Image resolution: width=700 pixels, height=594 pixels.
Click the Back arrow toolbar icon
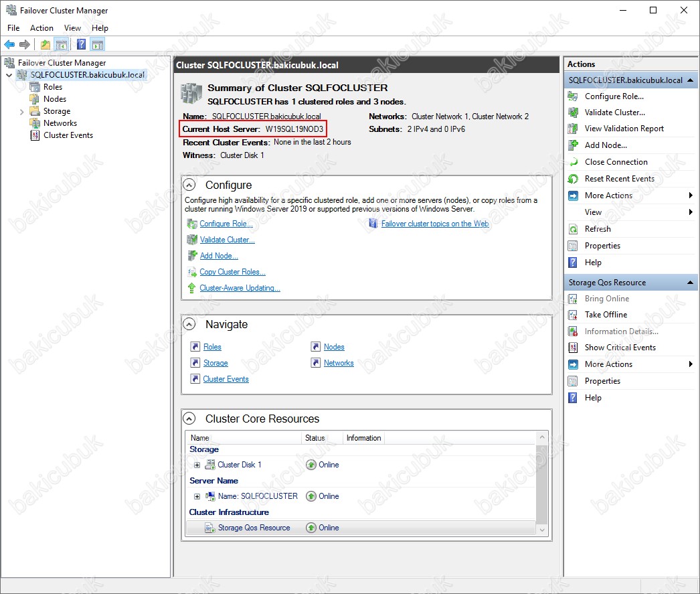click(x=9, y=45)
